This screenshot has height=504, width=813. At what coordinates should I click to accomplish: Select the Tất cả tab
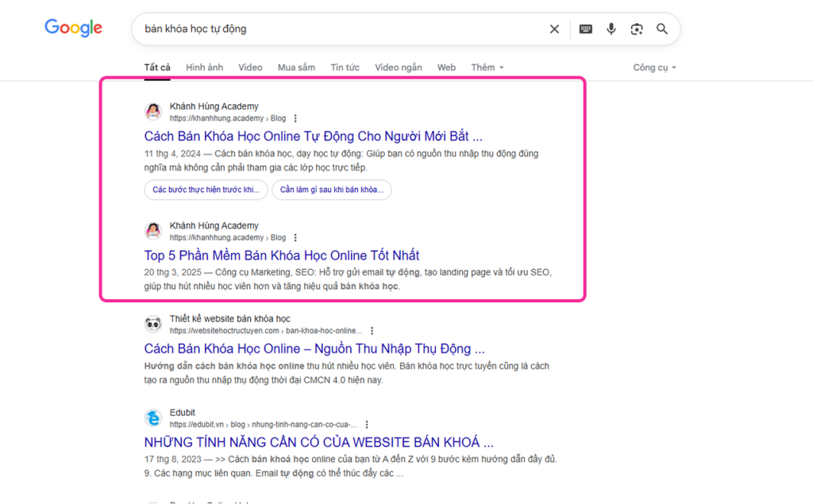tap(157, 67)
